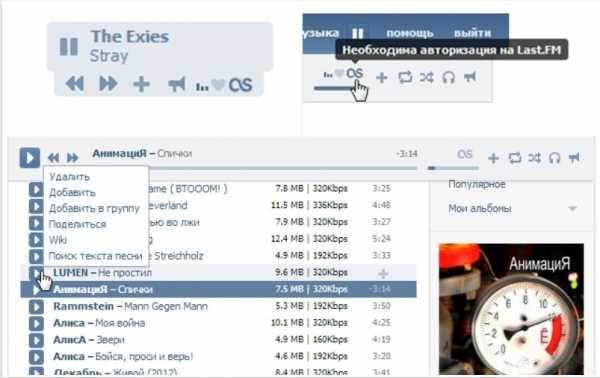Expand the Мои альбомы dropdown arrow
The height and width of the screenshot is (378, 600).
pos(572,209)
